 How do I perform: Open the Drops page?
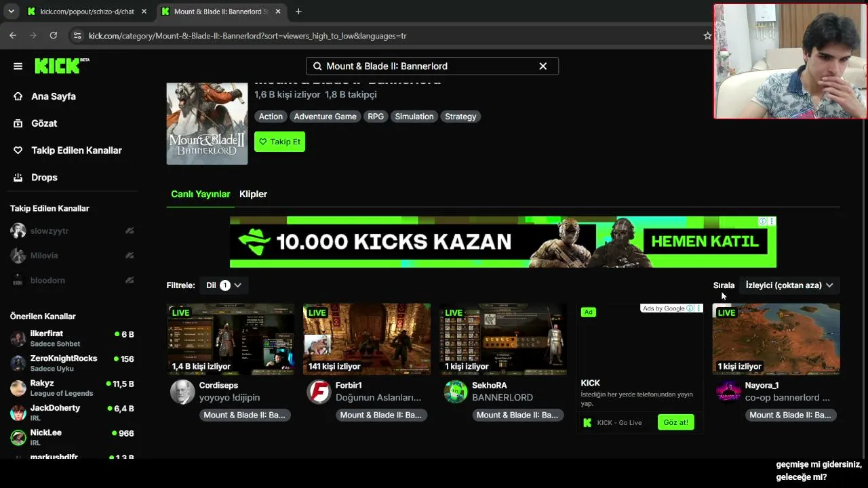(44, 178)
